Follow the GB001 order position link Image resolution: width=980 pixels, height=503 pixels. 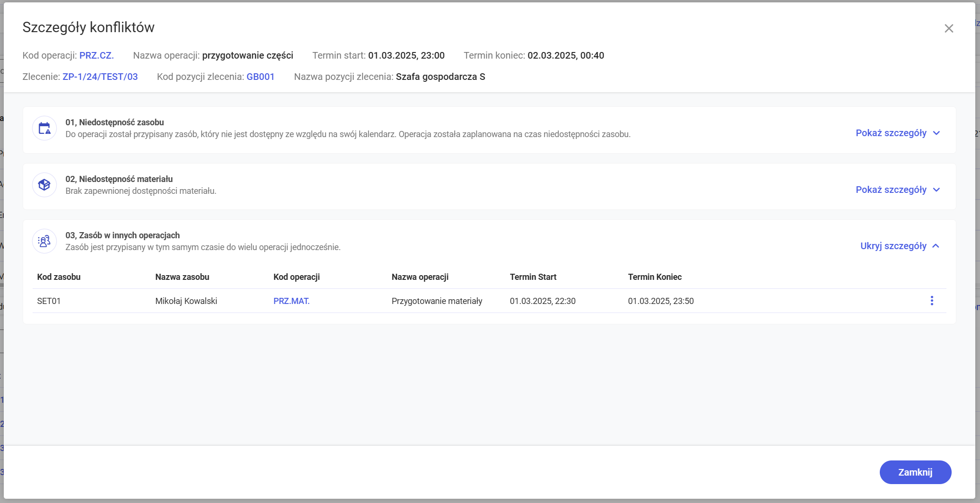(x=260, y=77)
